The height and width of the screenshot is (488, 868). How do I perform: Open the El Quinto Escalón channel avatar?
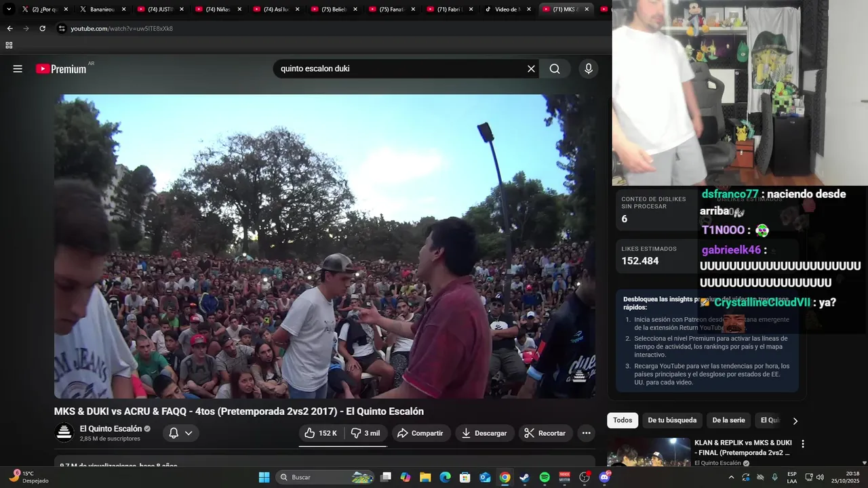(64, 432)
